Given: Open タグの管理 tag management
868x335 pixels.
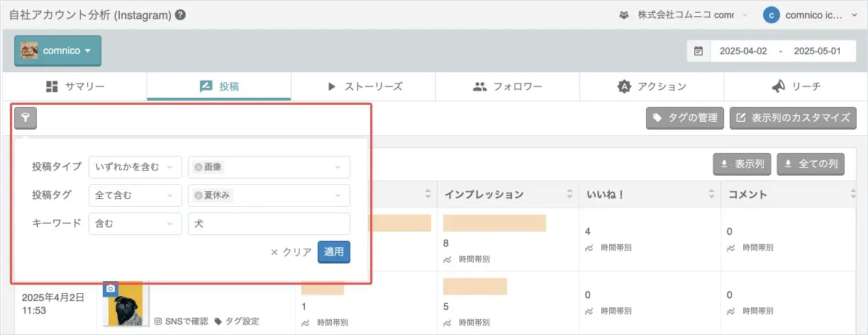Looking at the screenshot, I should (x=685, y=118).
